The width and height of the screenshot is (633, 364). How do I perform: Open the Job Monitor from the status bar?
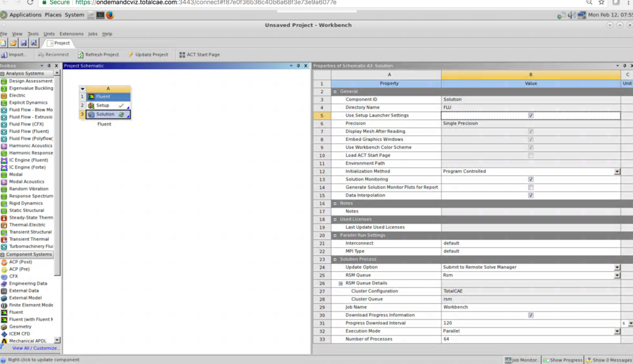click(x=521, y=359)
